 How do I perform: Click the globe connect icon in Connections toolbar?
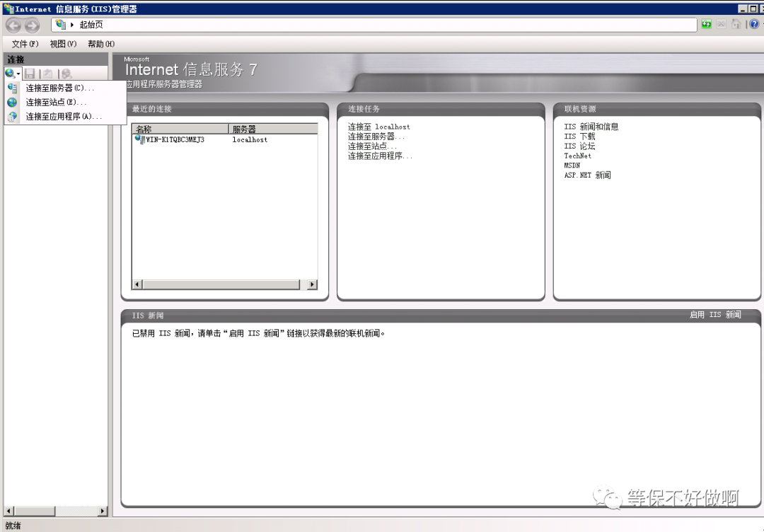(10, 74)
